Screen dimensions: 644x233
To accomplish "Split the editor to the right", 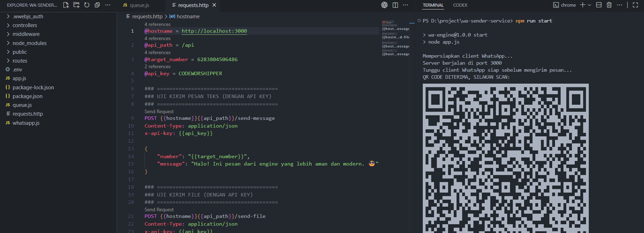I will pyautogui.click(x=395, y=5).
